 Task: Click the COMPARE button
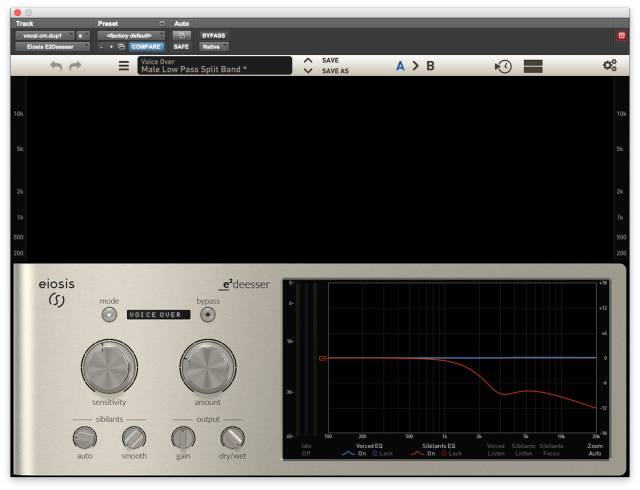(146, 47)
